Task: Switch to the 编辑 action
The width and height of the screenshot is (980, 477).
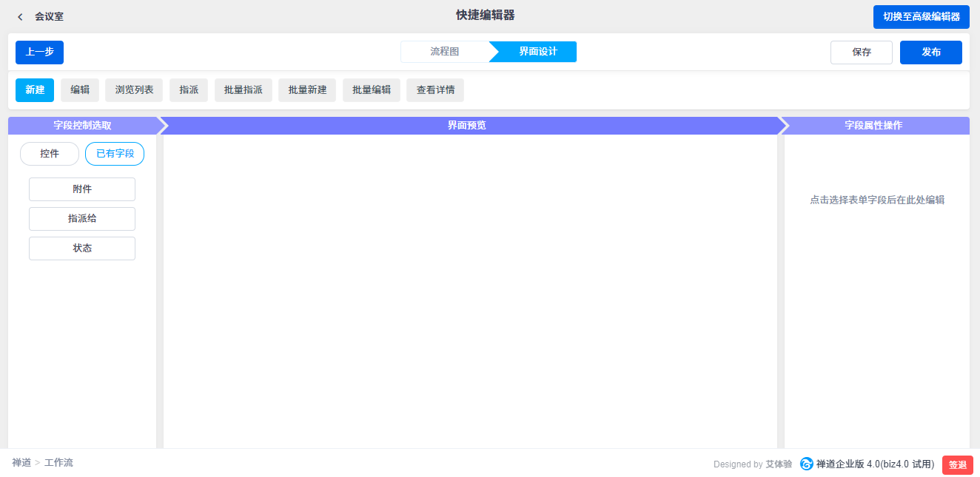Action: [x=80, y=90]
